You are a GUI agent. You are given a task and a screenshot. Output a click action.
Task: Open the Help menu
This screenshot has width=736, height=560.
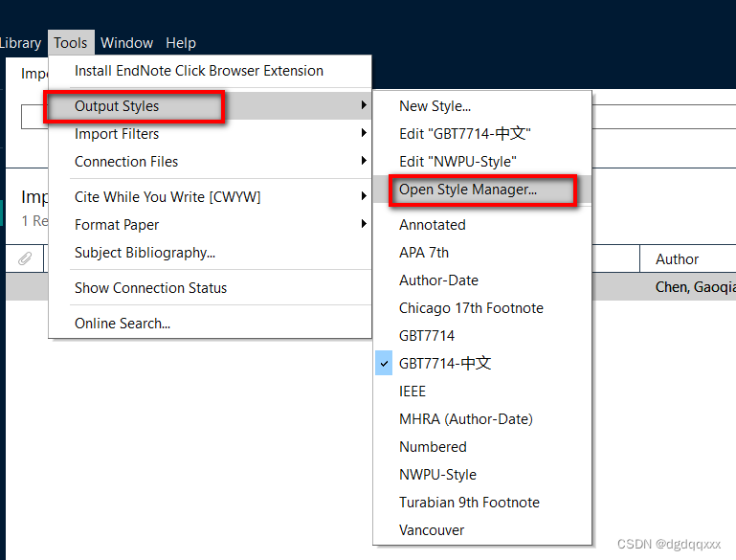(x=181, y=43)
